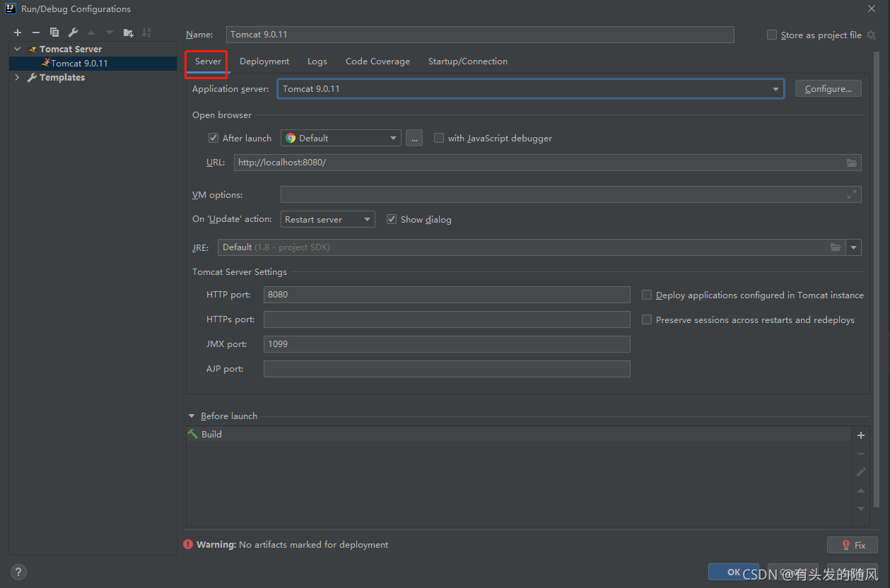This screenshot has width=890, height=588.
Task: Expand Templates tree node
Action: [x=18, y=78]
